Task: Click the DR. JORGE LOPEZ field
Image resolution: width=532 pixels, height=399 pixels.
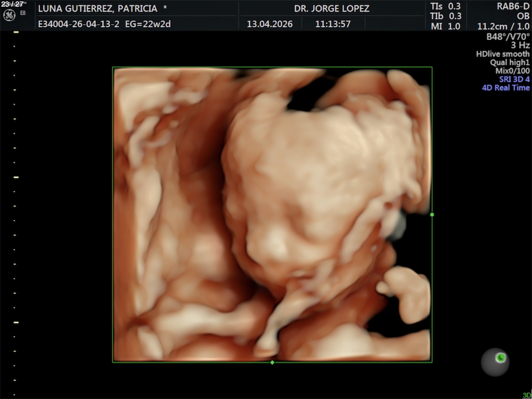Action: [x=332, y=8]
